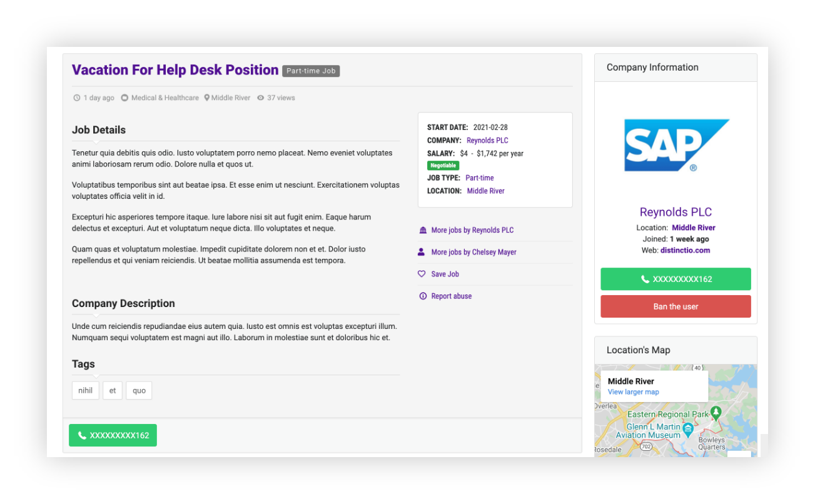Screen dimensions: 815x504
Task: Click the person icon beside More jobs by Chelsey Mayer
Action: point(422,251)
